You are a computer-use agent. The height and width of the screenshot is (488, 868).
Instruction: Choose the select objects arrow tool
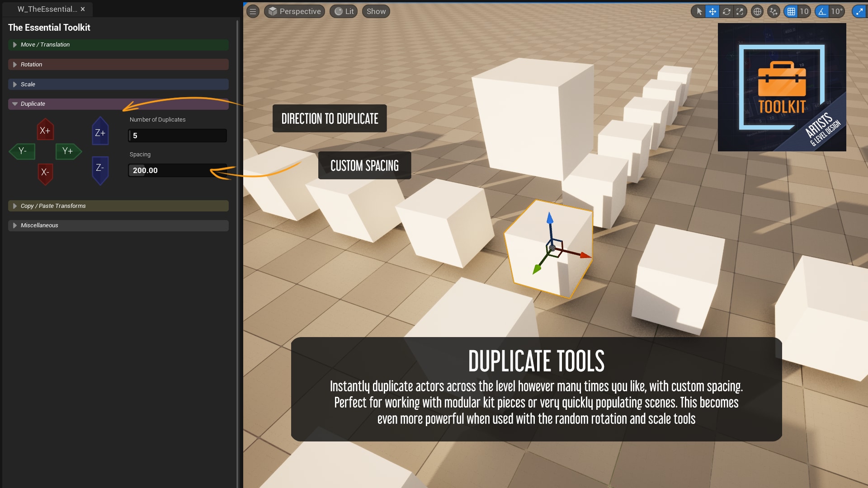click(x=699, y=12)
